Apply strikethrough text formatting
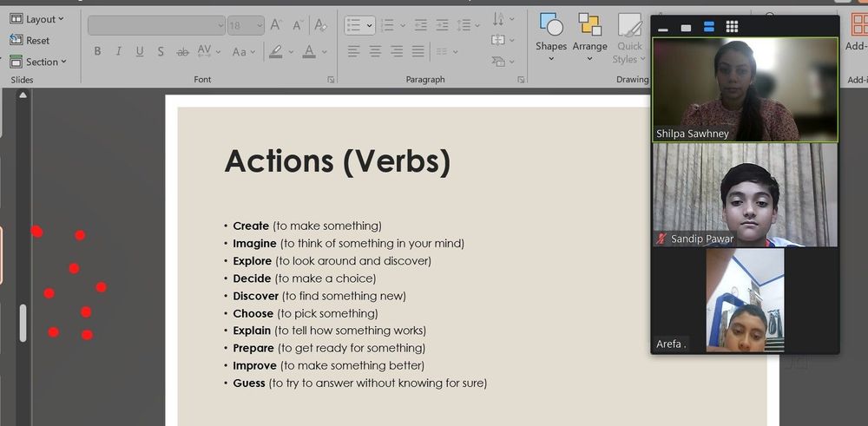 (182, 51)
